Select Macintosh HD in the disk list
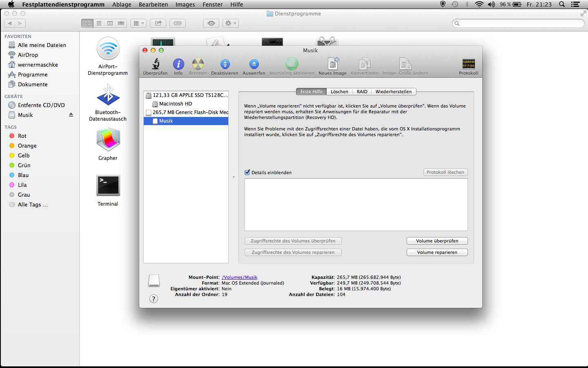The image size is (588, 368). click(175, 104)
